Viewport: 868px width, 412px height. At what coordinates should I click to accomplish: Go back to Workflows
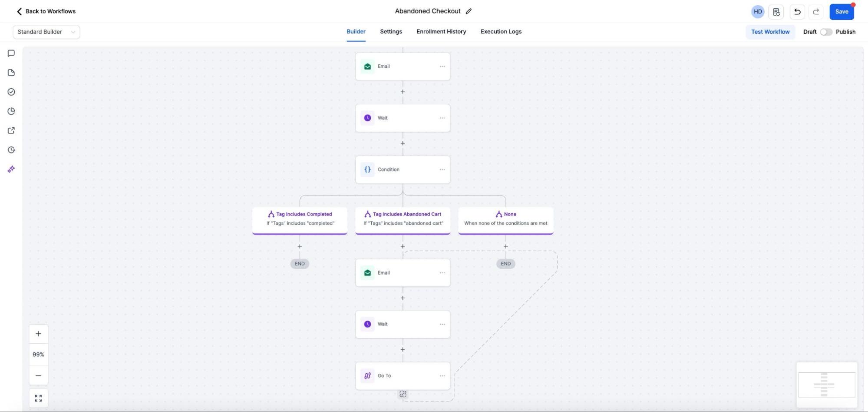click(x=46, y=11)
